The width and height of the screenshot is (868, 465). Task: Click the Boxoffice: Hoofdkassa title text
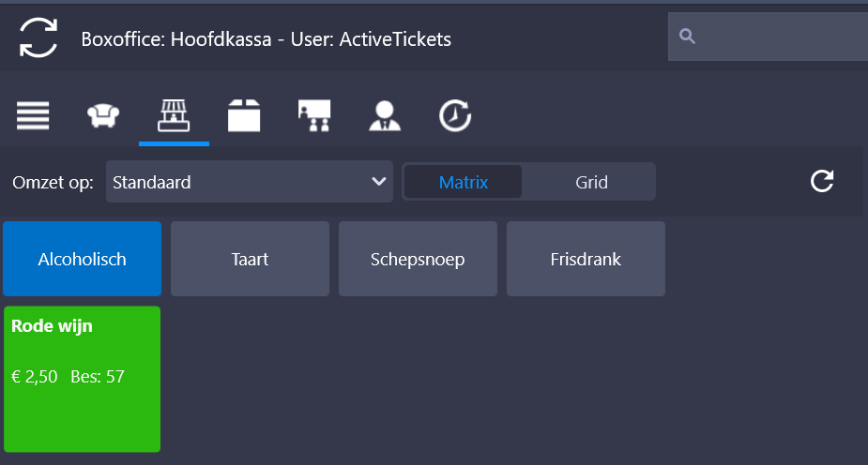point(266,39)
